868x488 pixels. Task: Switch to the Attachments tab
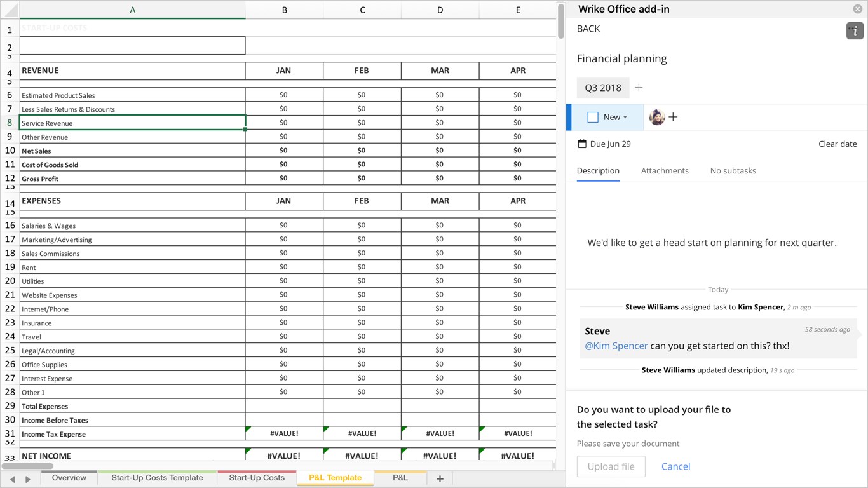(665, 170)
